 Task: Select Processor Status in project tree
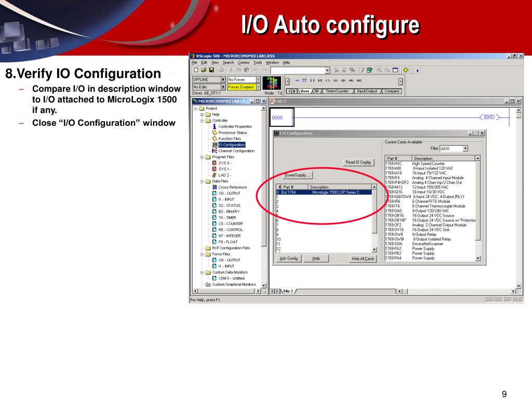point(232,132)
